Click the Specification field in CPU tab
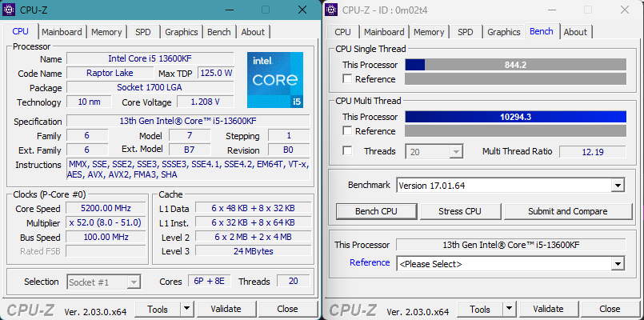This screenshot has width=644, height=320. click(x=188, y=121)
